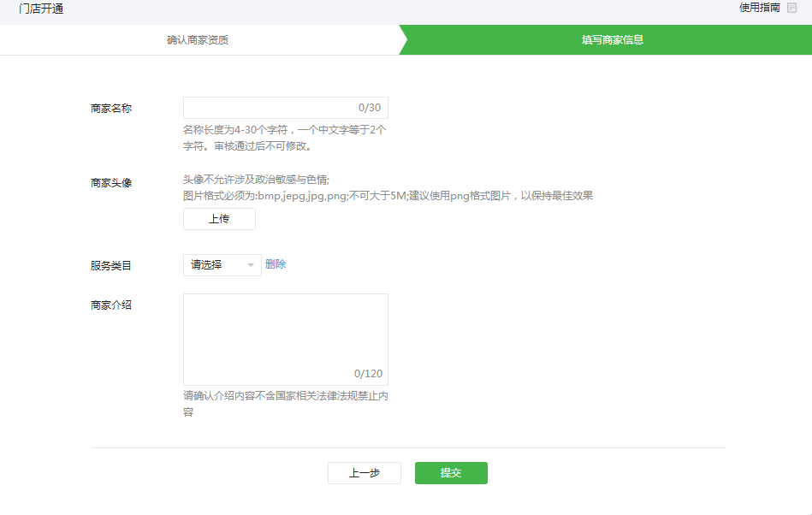Screen dimensions: 812x515
Task: Focus the 商家介绍 text area
Action: tap(285, 340)
